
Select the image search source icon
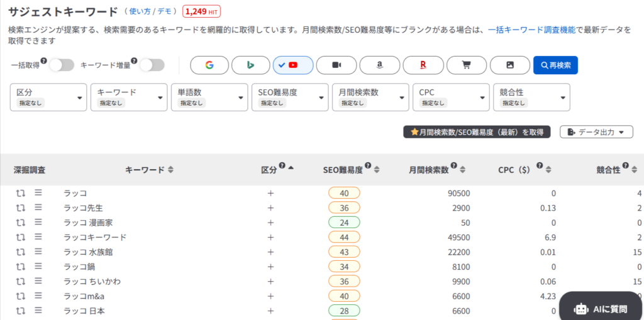510,65
